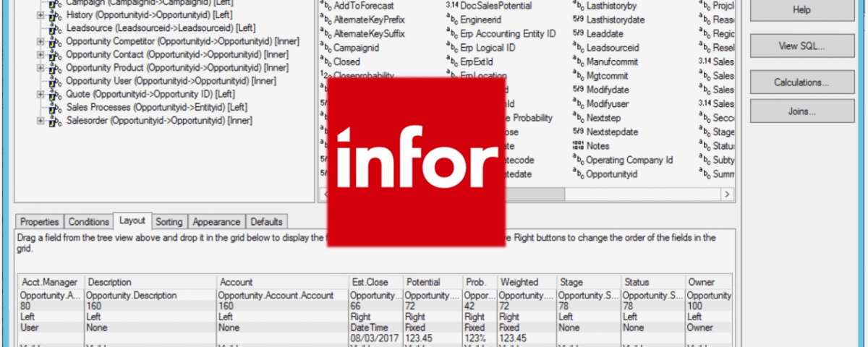Click right arrow of field list horizontal scrollbar
The width and height of the screenshot is (868, 347).
click(727, 194)
